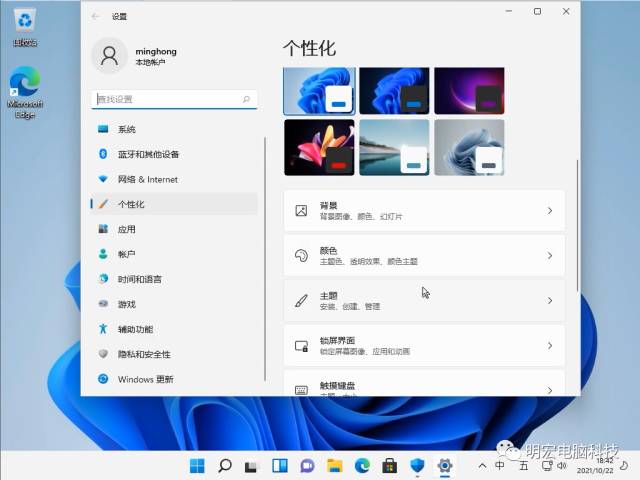This screenshot has height=480, width=640.
Task: Click the Bluetooth icon in sidebar
Action: 103,154
